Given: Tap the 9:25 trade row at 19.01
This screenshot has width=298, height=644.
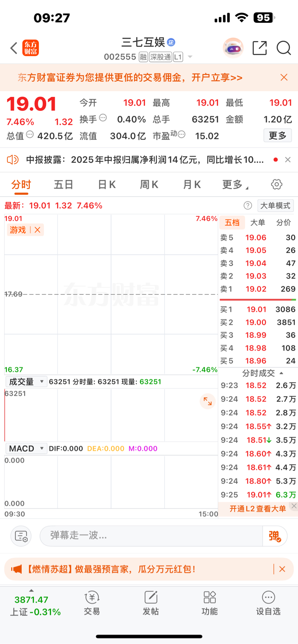Looking at the screenshot, I should [x=258, y=495].
